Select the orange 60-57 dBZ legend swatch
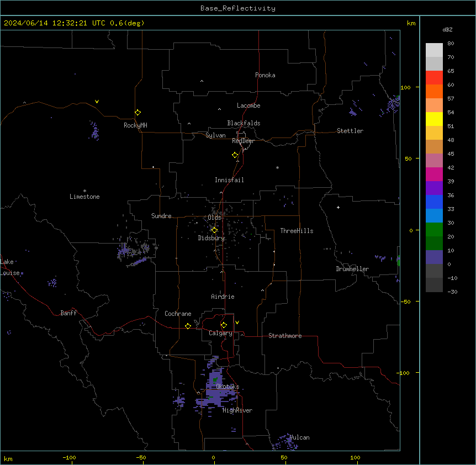 click(x=434, y=91)
